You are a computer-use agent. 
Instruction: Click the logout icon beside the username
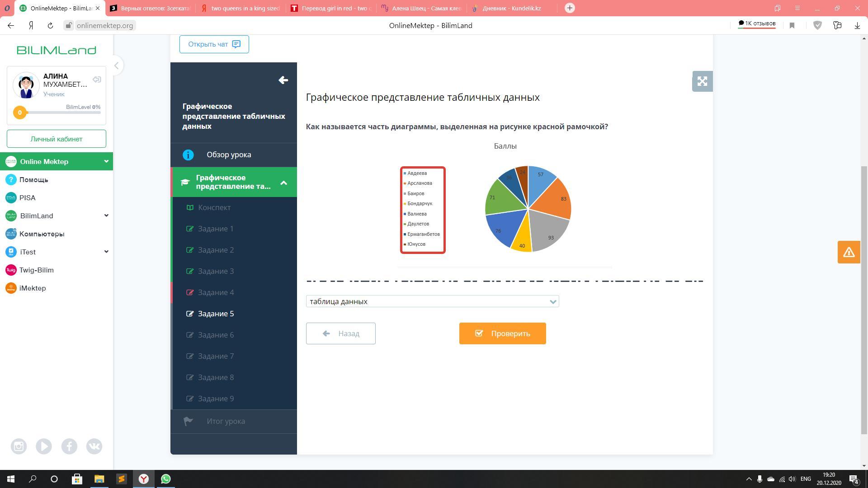pyautogui.click(x=97, y=80)
